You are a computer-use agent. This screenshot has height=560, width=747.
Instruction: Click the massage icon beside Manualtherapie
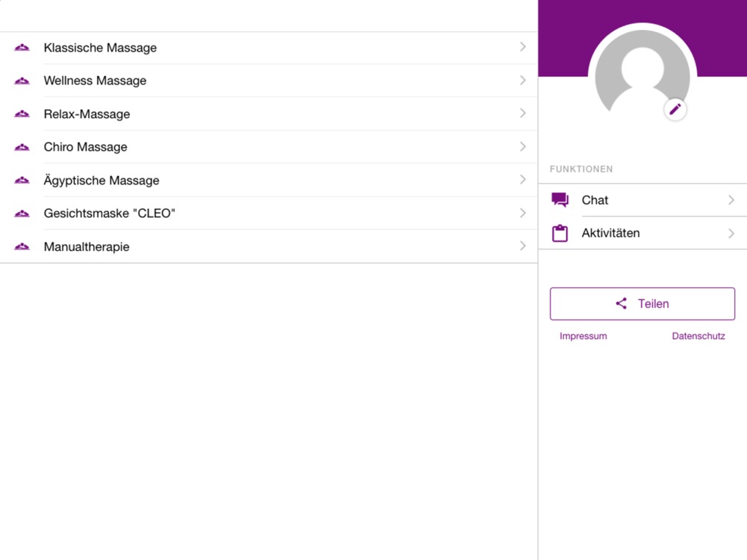click(22, 246)
